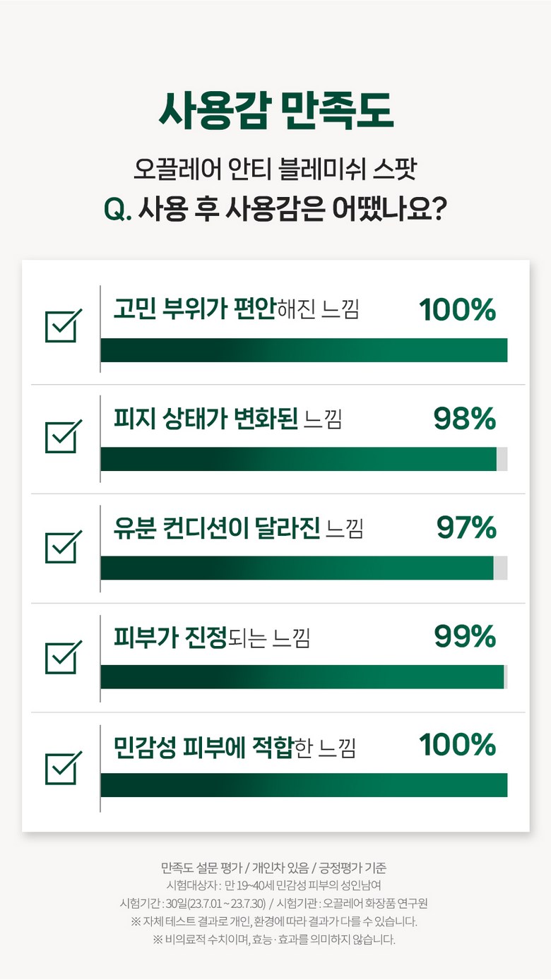Viewport: 551px width, 980px height.
Task: Click the '시험기간: 30일' footnote text
Action: (194, 903)
